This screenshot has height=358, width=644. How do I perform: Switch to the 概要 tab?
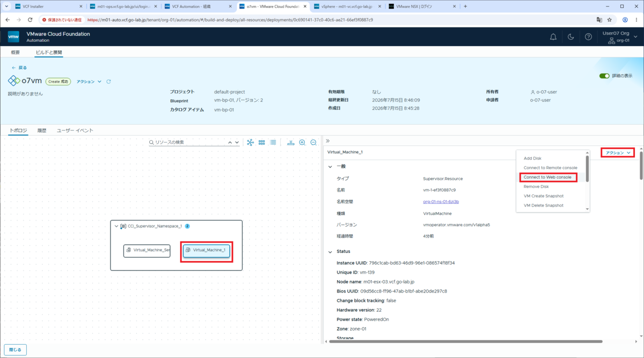16,53
